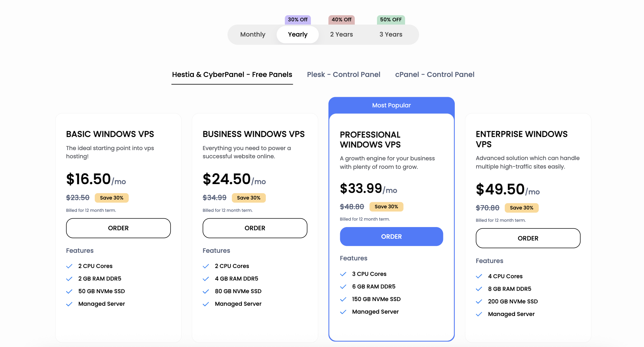Image resolution: width=644 pixels, height=347 pixels.
Task: Click the Most Popular banner
Action: point(391,105)
